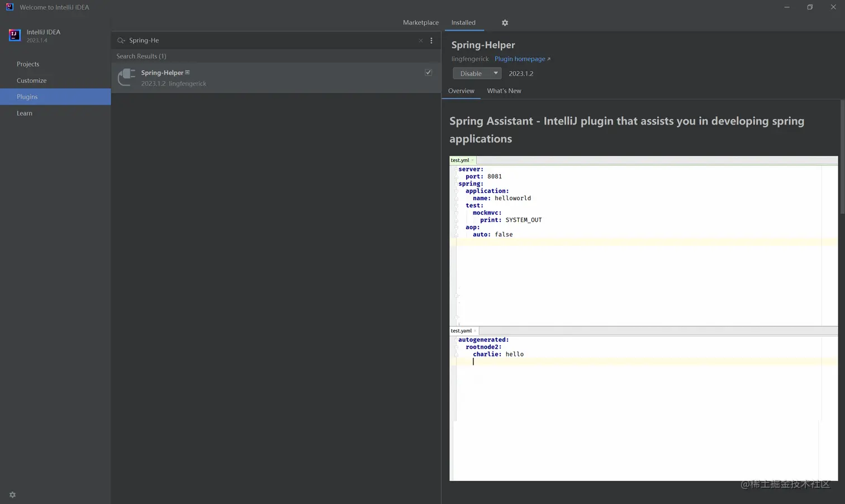The width and height of the screenshot is (845, 504).
Task: Switch to the Marketplace tab
Action: 420,23
